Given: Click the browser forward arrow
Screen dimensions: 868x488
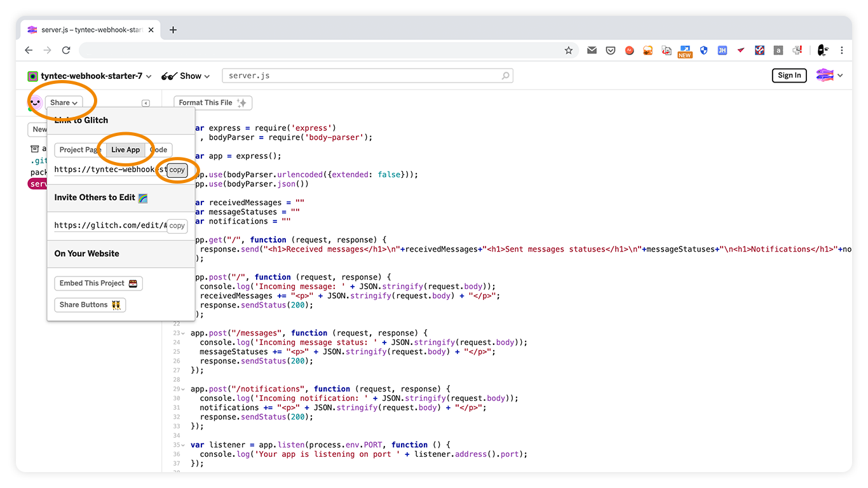Looking at the screenshot, I should [47, 50].
